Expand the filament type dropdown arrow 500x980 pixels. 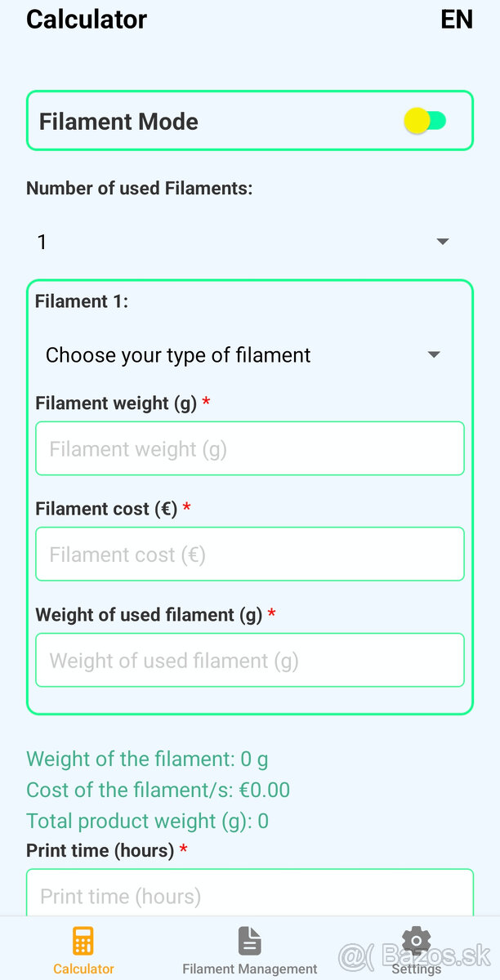tap(435, 355)
